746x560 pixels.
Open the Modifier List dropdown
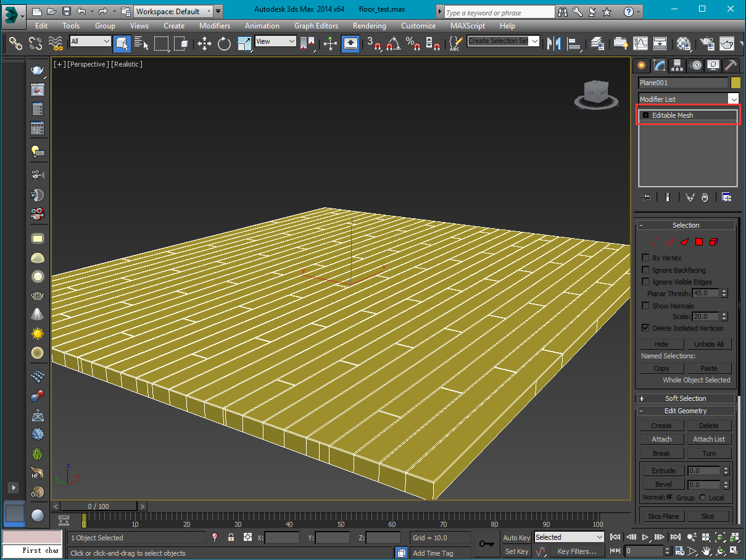[689, 99]
